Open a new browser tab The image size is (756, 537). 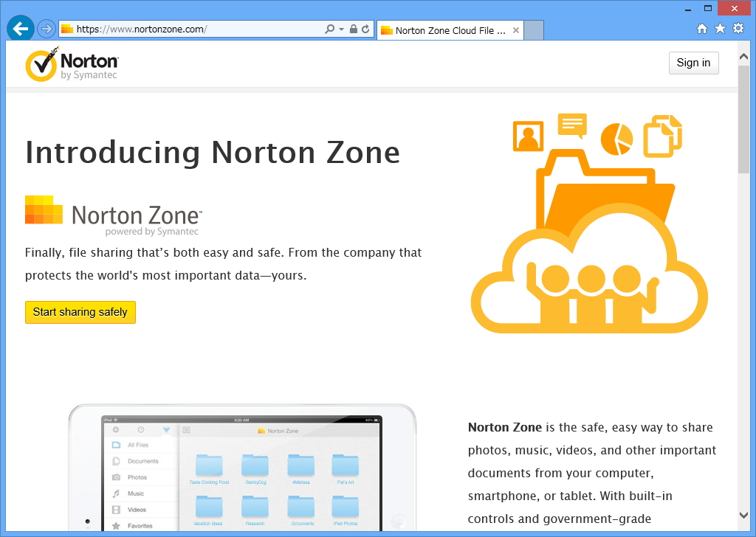coord(534,30)
